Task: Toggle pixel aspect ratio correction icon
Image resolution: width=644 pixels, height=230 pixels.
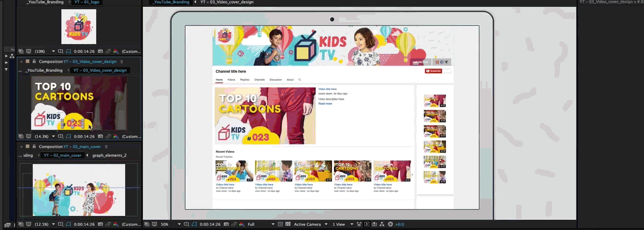Action: pos(359,224)
